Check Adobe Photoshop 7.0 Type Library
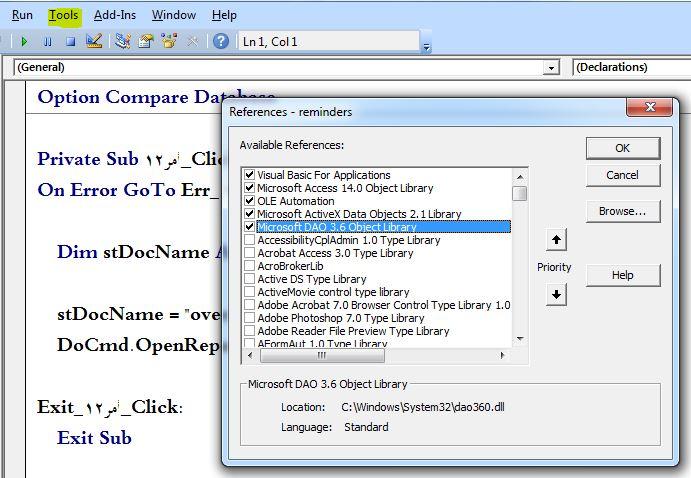This screenshot has width=691, height=478. tap(249, 318)
